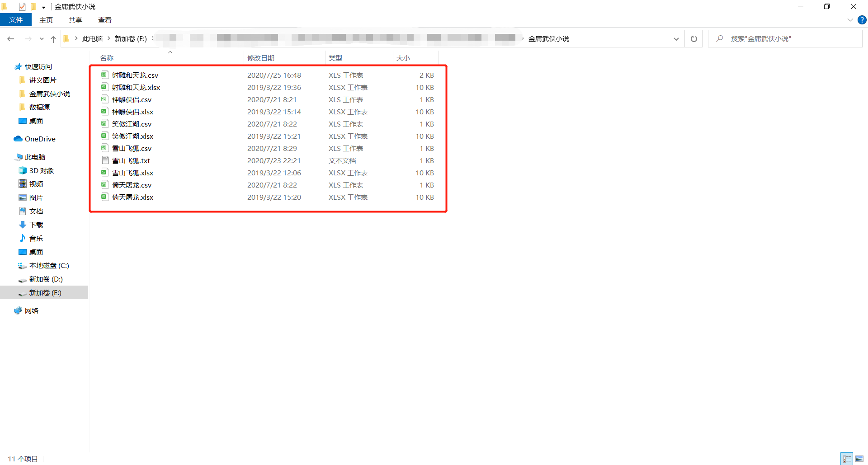Viewport: 868px width, 465px height.
Task: Open the blue Help question mark icon
Action: coord(862,20)
